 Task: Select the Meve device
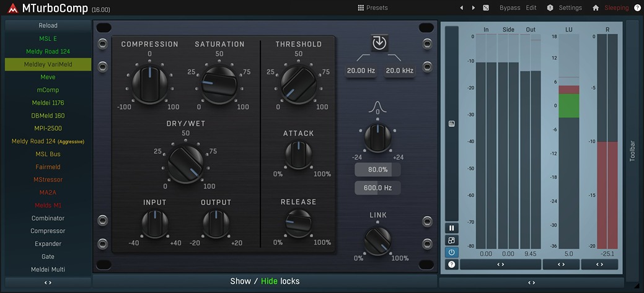tap(48, 77)
